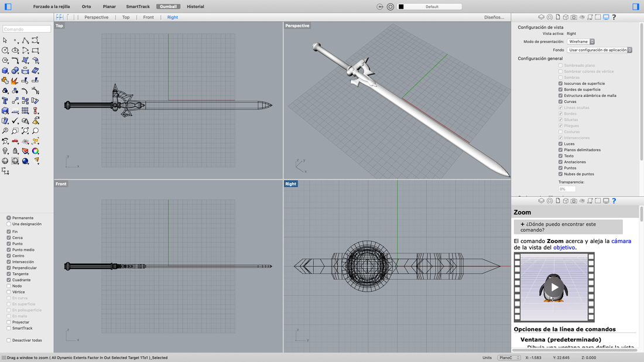644x362 pixels.
Task: Uncheck the Nubes de puntos option
Action: [560, 174]
